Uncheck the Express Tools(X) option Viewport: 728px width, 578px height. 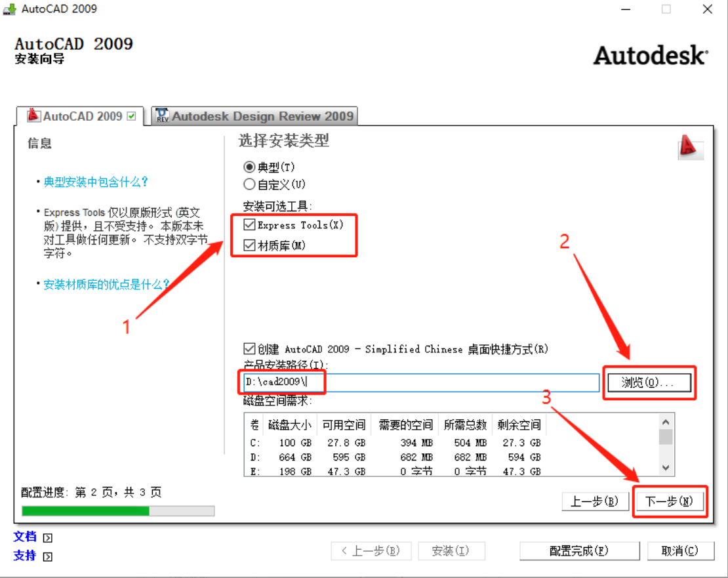[x=249, y=224]
